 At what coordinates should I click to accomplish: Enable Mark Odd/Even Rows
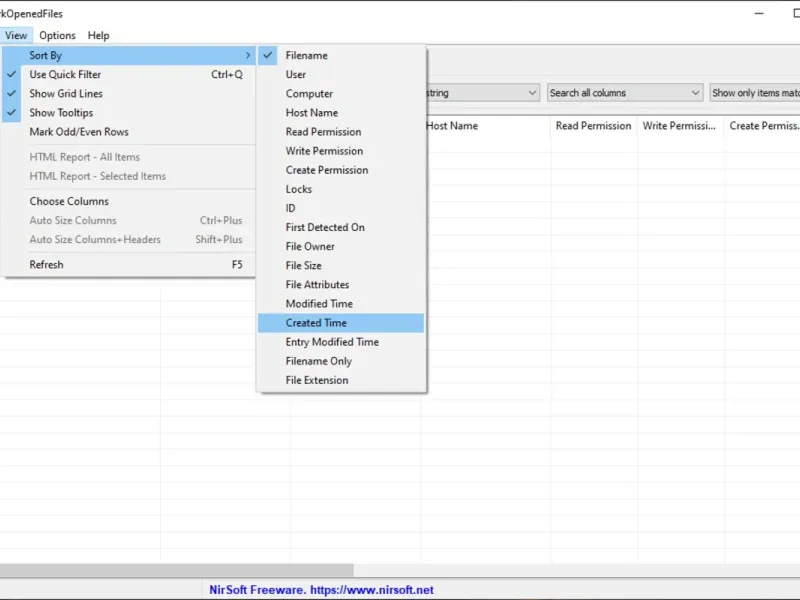(129, 132)
